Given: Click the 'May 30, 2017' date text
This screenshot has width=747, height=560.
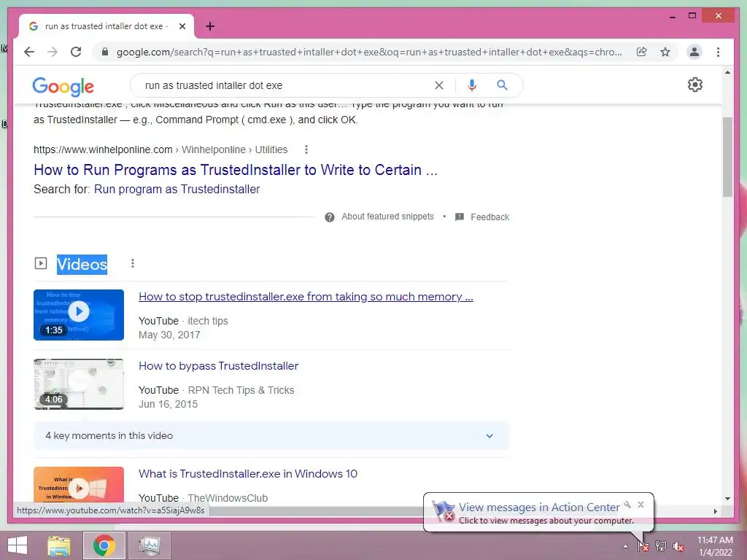Looking at the screenshot, I should [x=169, y=335].
